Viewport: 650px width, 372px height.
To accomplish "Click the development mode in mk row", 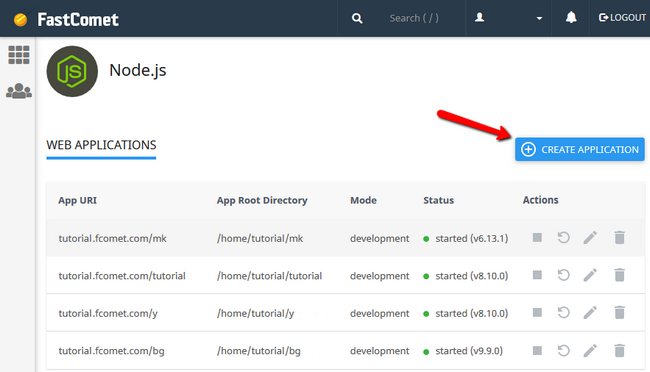I will pyautogui.click(x=379, y=238).
